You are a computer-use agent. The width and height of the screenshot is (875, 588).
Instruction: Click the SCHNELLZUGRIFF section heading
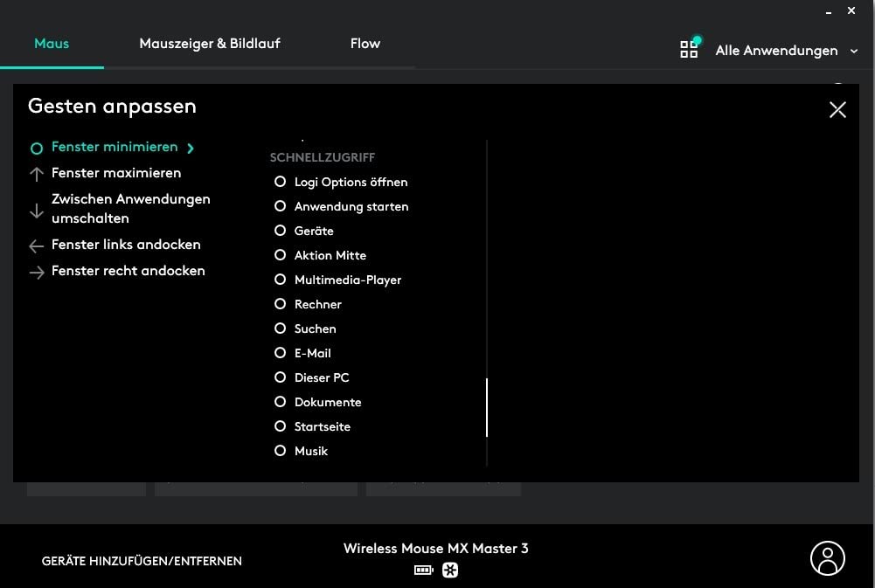tap(322, 157)
